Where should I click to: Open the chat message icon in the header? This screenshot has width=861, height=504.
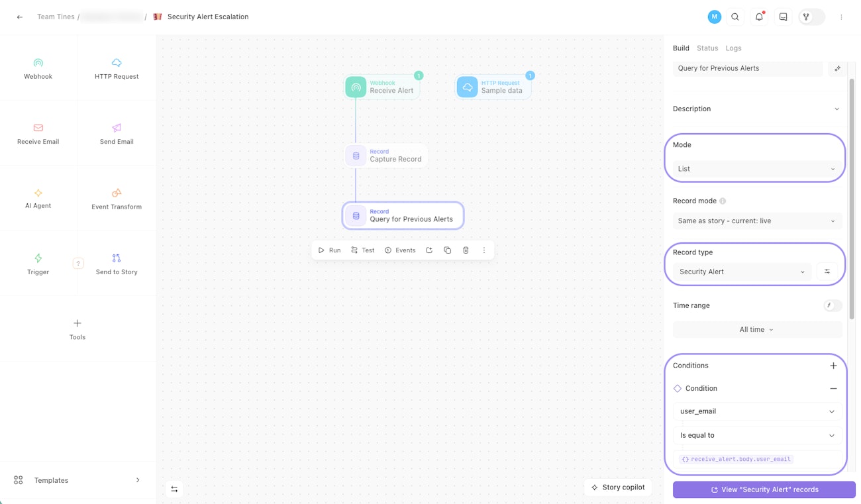783,17
